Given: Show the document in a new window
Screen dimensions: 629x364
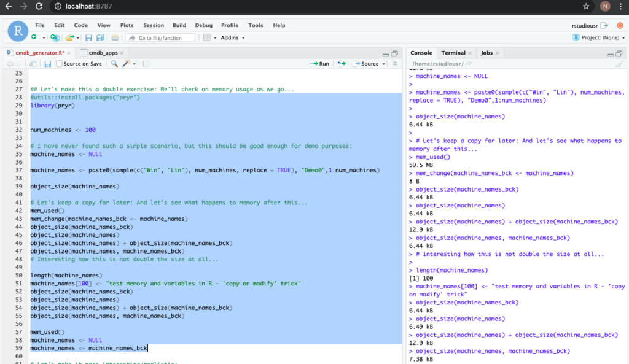Looking at the screenshot, I should click(33, 64).
